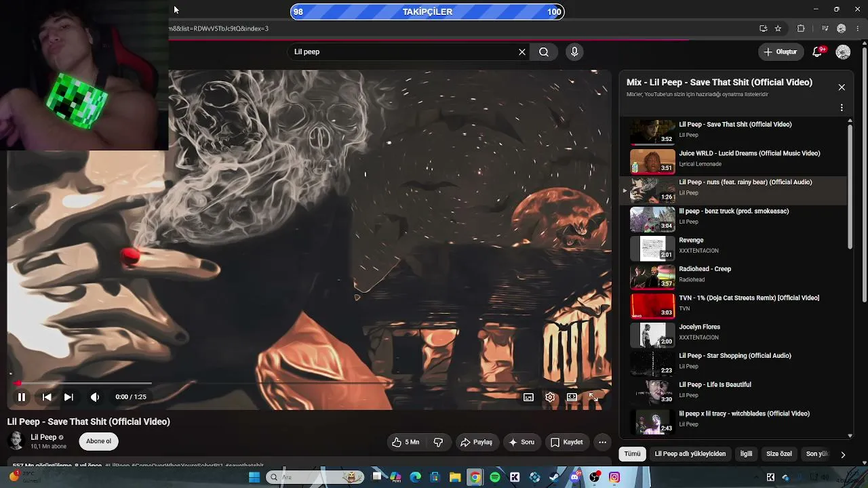Mute the video player volume
The image size is (868, 488).
coord(95,397)
